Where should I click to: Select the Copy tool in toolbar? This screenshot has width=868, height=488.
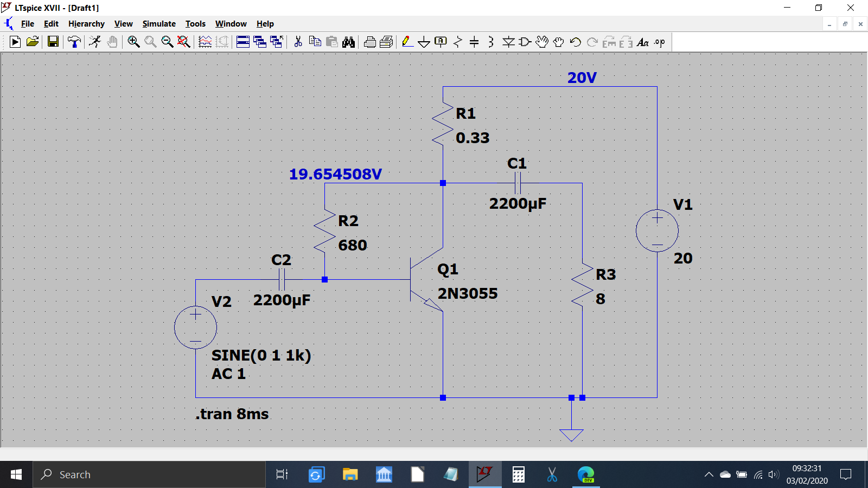(315, 42)
